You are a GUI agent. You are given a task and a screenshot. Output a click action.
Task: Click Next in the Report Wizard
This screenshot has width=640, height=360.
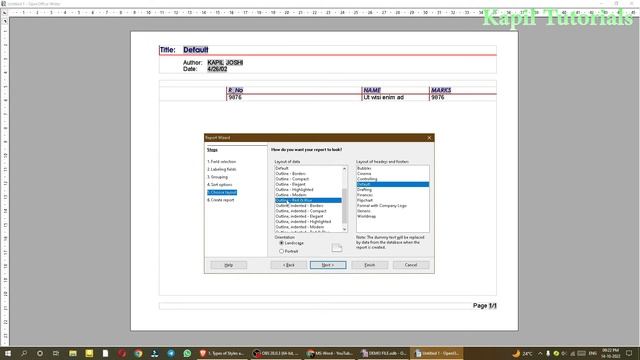[x=328, y=265]
